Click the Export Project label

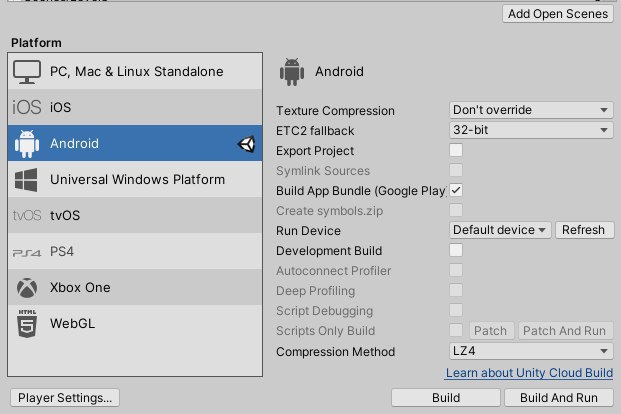coord(315,151)
